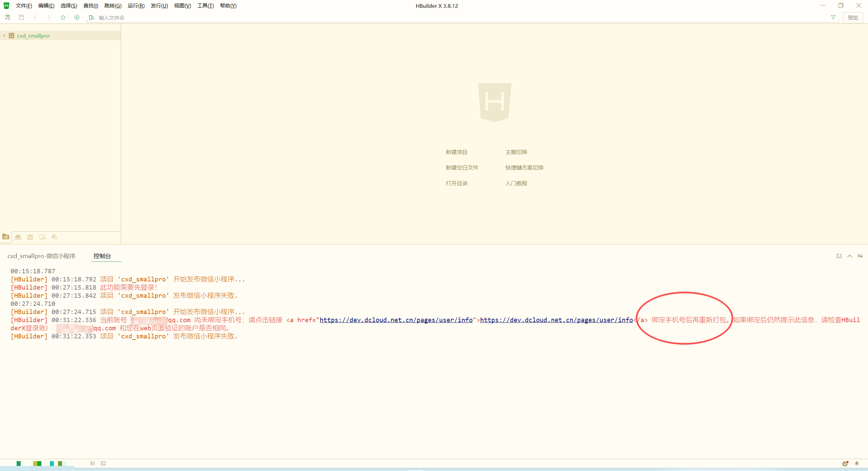The height and width of the screenshot is (471, 868).
Task: Click the status bar outline list icon
Action: pos(93,463)
